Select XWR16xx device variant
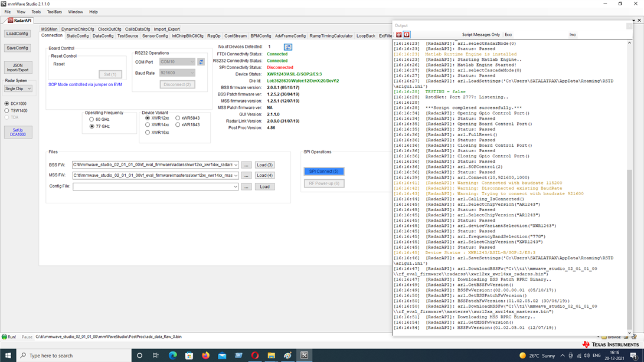 (148, 132)
